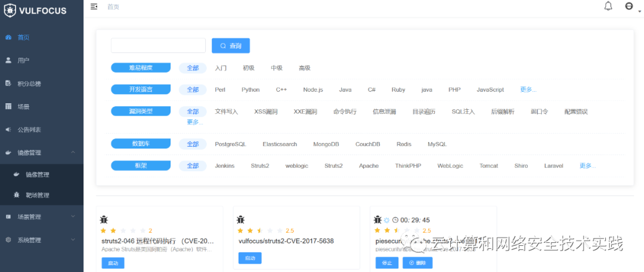Image resolution: width=644 pixels, height=272 pixels.
Task: Open notifications bell icon
Action: coord(608,6)
